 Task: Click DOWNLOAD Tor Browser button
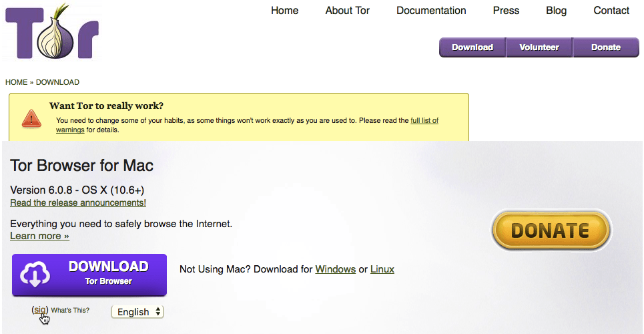click(89, 275)
